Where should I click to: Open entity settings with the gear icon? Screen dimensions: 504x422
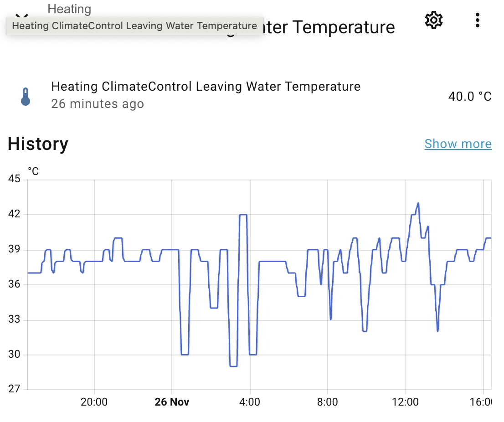(433, 21)
